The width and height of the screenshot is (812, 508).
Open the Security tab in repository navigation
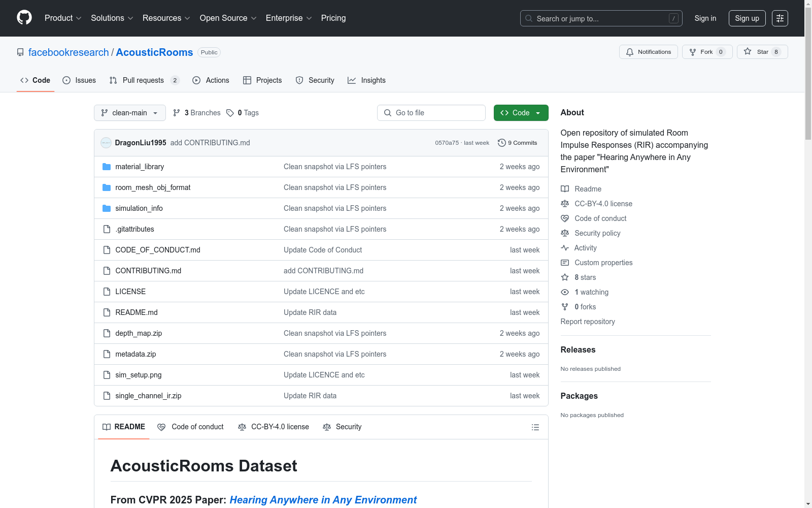[315, 80]
